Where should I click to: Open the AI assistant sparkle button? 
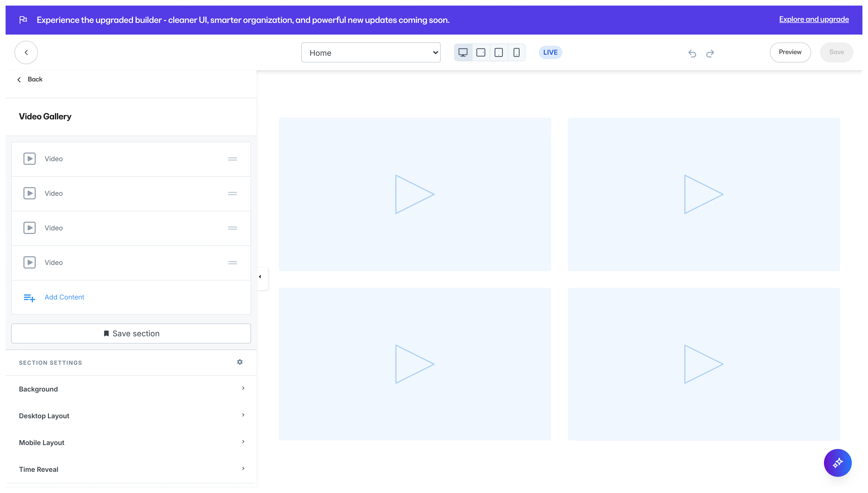[x=837, y=463]
